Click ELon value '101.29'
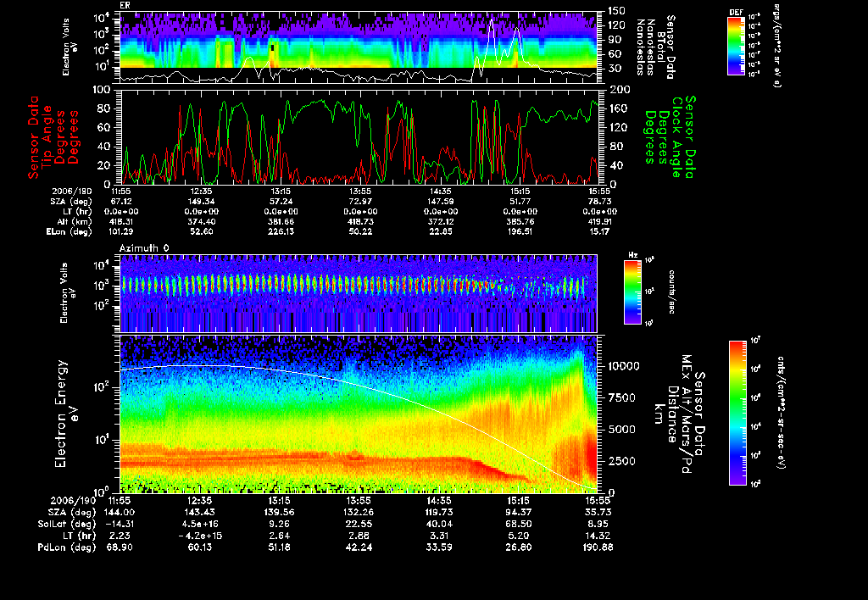The height and width of the screenshot is (600, 868). 121,231
